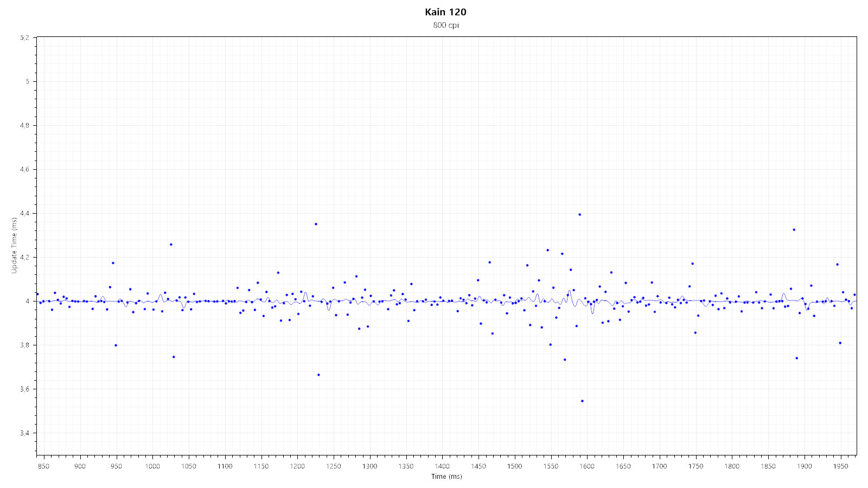
Task: Select the 4.6 y-axis tick label
Action: click(x=25, y=169)
